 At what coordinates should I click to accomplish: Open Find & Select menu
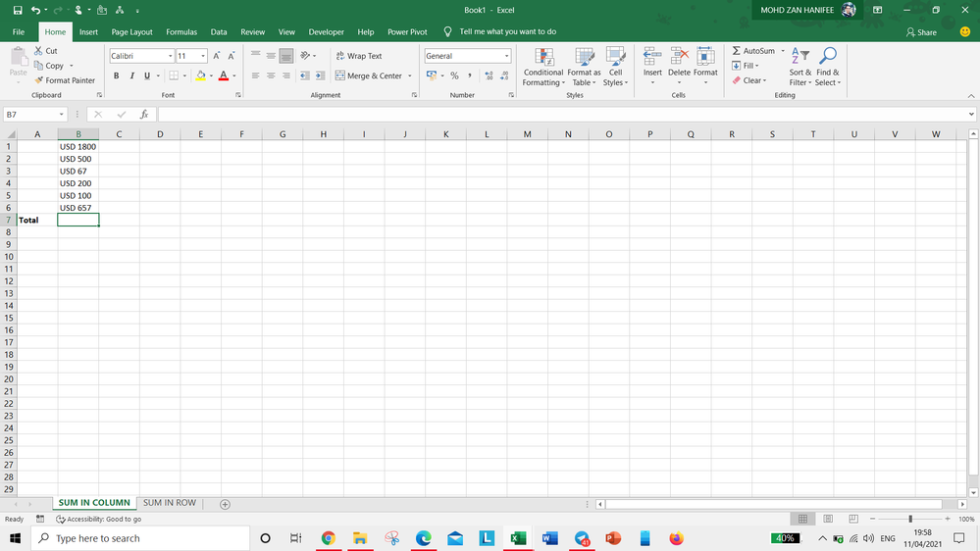point(828,67)
